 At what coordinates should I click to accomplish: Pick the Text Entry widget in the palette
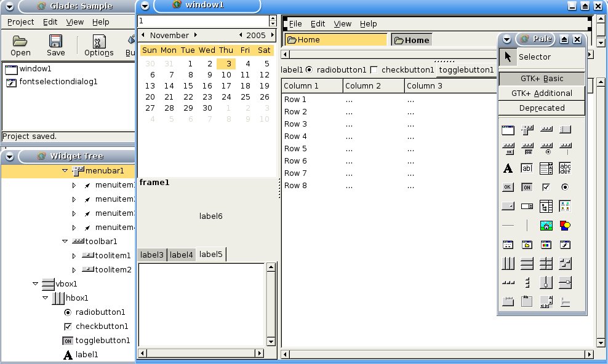[x=527, y=168]
